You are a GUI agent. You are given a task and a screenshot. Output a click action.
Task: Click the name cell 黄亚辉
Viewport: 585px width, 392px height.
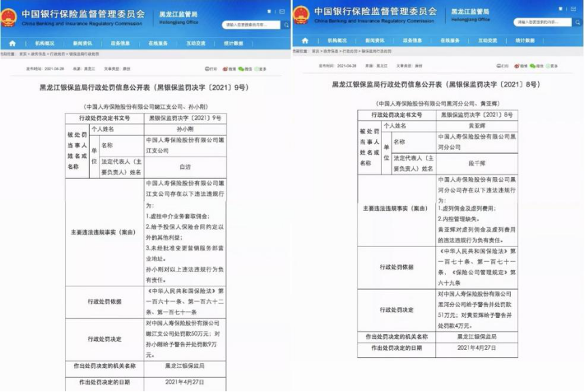click(x=477, y=126)
